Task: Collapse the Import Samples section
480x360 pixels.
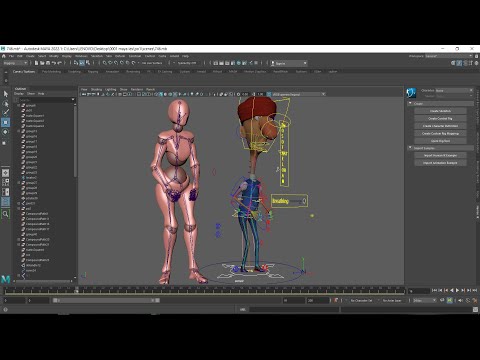Action: tap(410, 148)
